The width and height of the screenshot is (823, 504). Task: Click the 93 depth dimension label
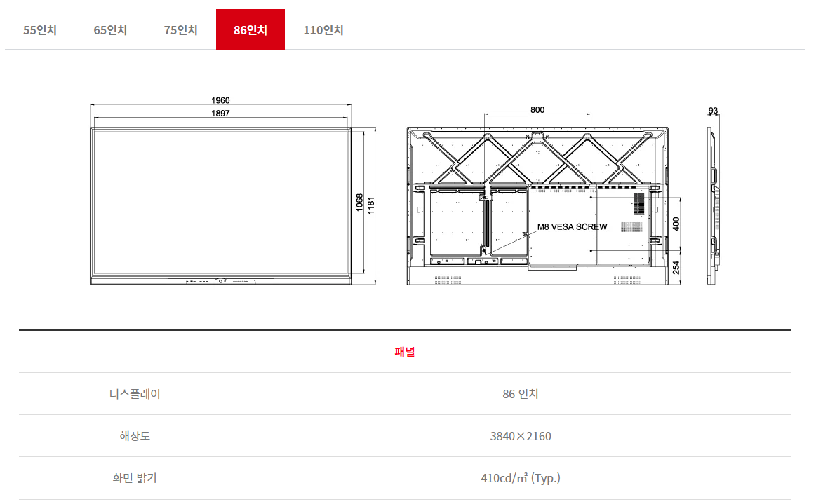(x=714, y=111)
